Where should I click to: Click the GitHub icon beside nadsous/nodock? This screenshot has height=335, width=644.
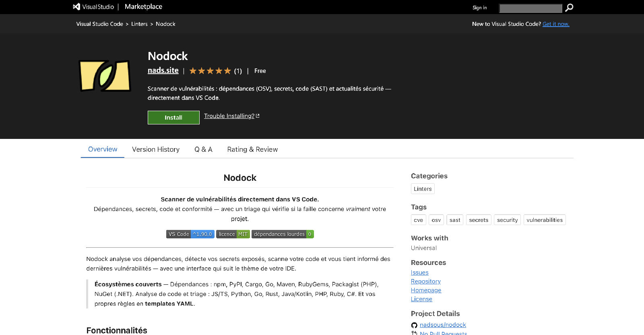tap(414, 325)
